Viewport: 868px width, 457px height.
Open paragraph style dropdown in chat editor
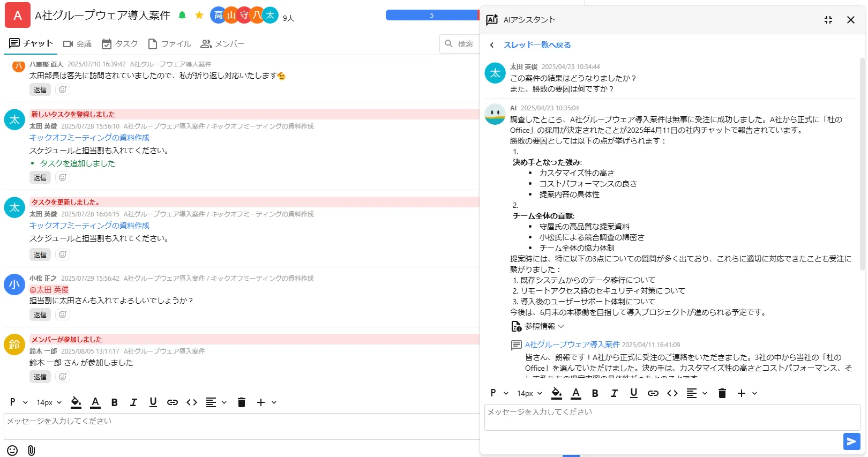pos(18,402)
